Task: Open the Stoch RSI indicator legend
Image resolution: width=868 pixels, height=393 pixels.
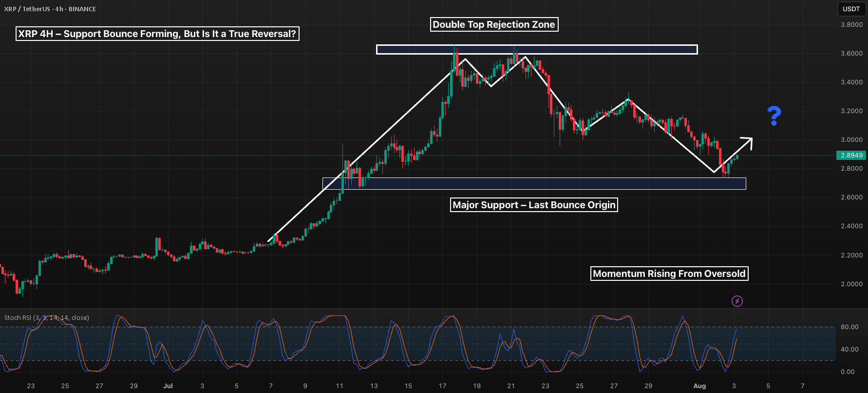Action: tap(47, 317)
